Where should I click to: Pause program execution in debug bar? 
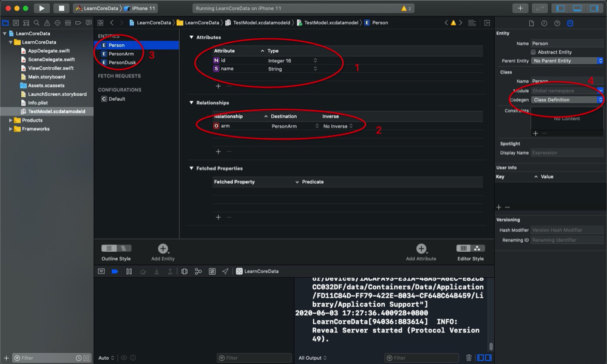click(129, 272)
